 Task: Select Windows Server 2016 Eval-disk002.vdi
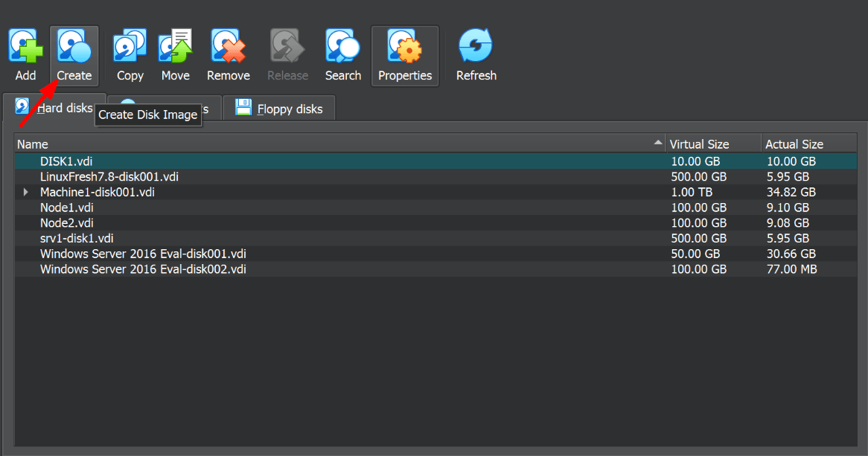[143, 269]
